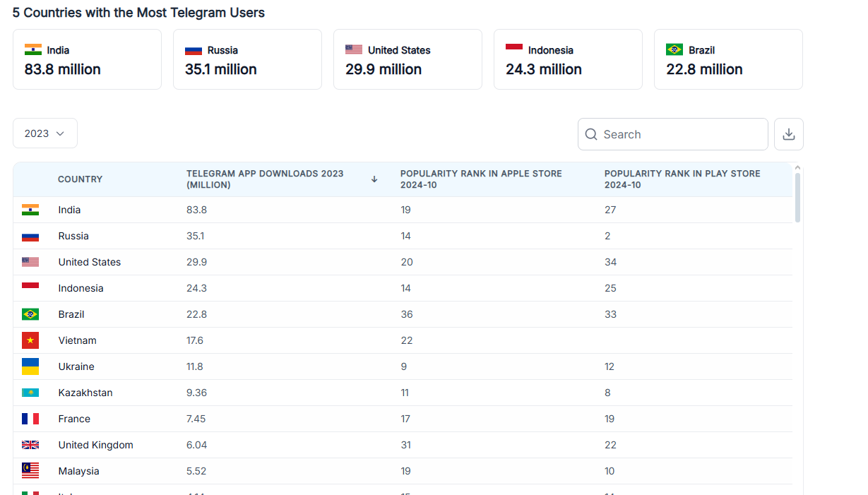Click the Kazakhstan flag in table row
This screenshot has height=495, width=868.
click(30, 393)
